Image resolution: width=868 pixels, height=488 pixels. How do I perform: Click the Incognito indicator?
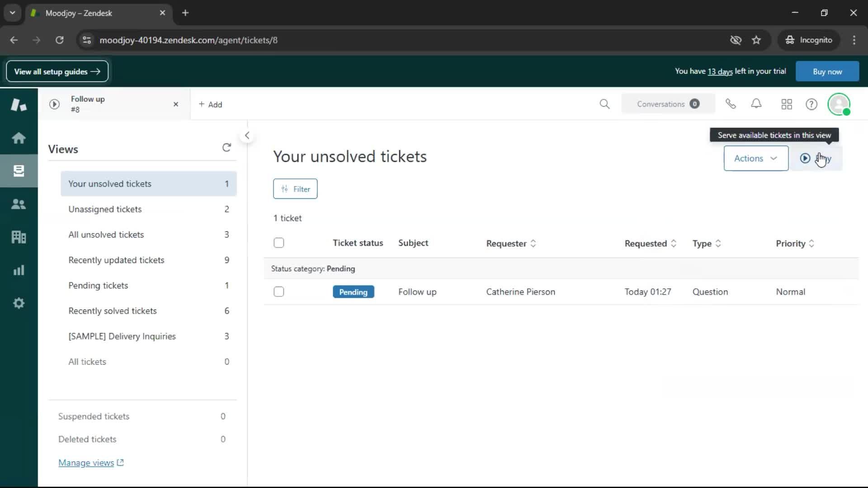tap(809, 40)
